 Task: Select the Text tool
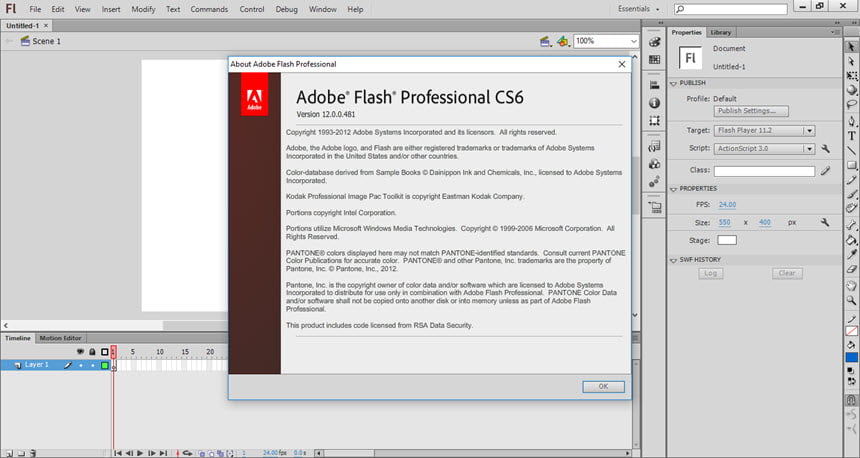tap(852, 135)
